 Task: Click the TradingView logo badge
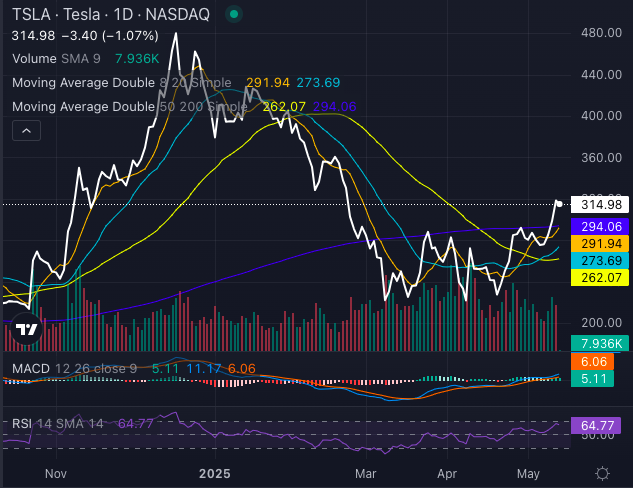(26, 329)
